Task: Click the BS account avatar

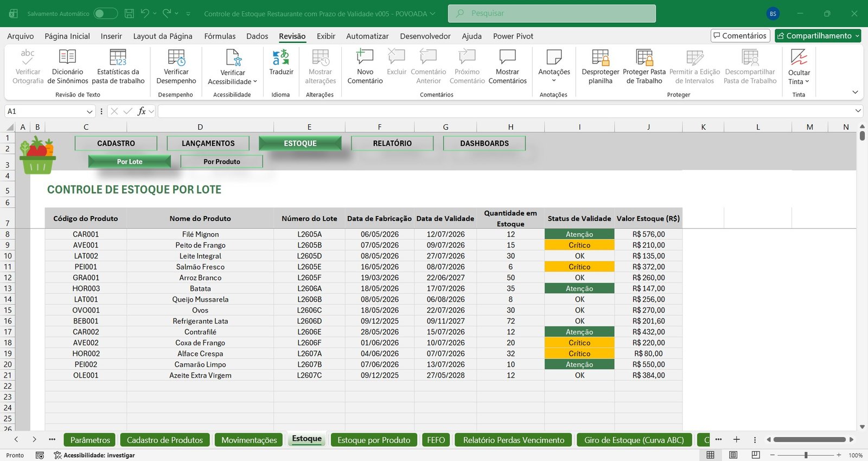Action: coord(773,14)
